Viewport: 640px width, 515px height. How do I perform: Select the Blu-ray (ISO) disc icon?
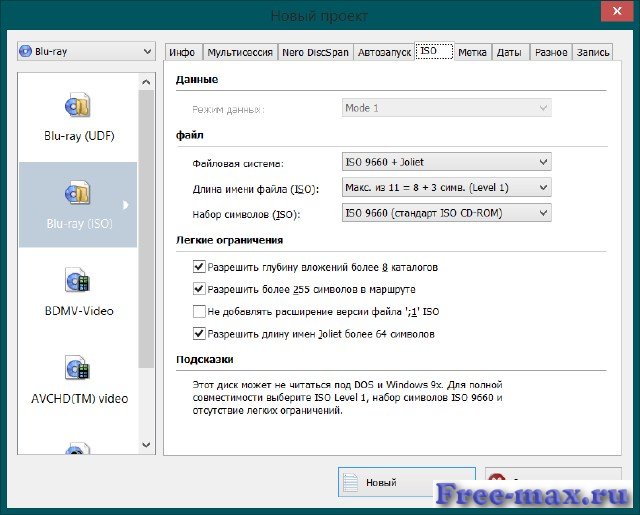78,192
